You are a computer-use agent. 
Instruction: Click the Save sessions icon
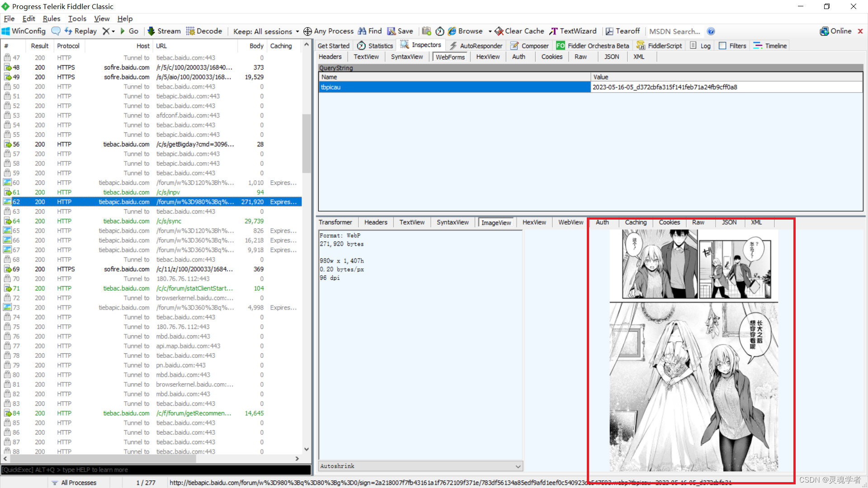(392, 31)
